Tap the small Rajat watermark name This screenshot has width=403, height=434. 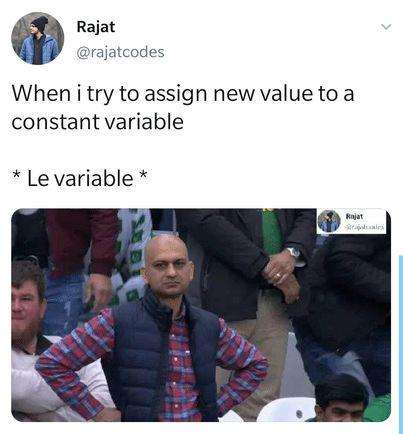coord(354,216)
